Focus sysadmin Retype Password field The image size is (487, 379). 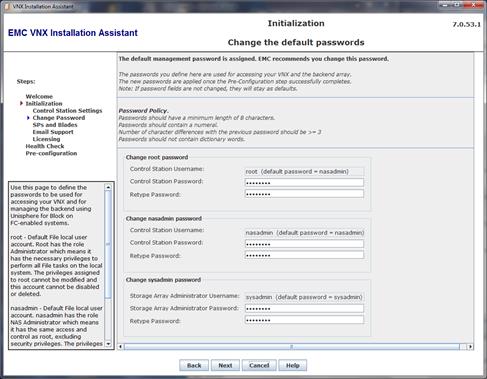pos(304,320)
